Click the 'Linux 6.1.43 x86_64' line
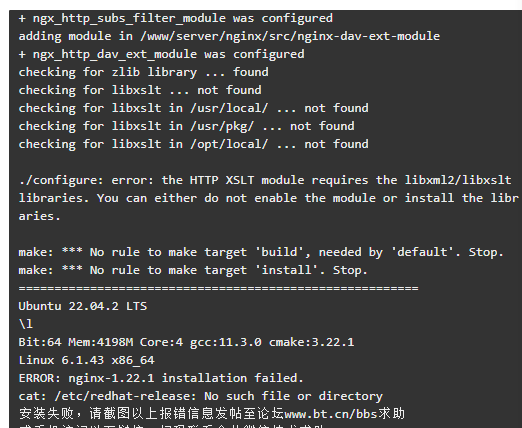The width and height of the screenshot is (522, 428). (x=87, y=360)
